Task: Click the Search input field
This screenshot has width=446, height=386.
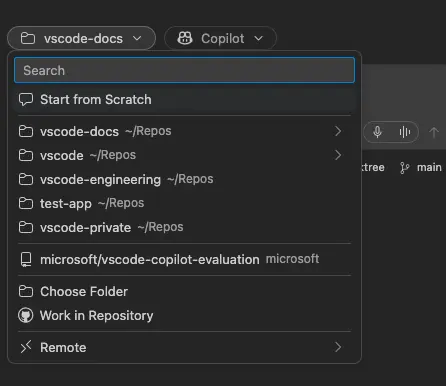Action: point(184,70)
